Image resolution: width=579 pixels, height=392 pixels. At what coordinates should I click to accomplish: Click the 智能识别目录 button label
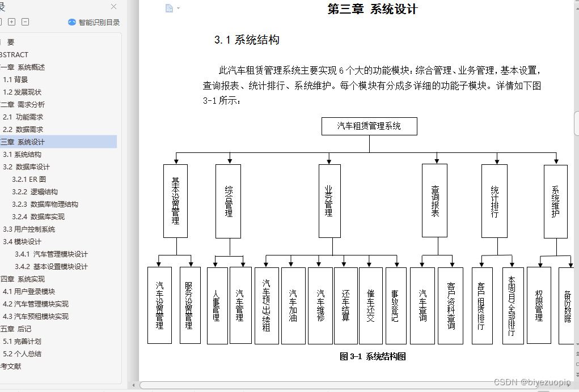[99, 22]
